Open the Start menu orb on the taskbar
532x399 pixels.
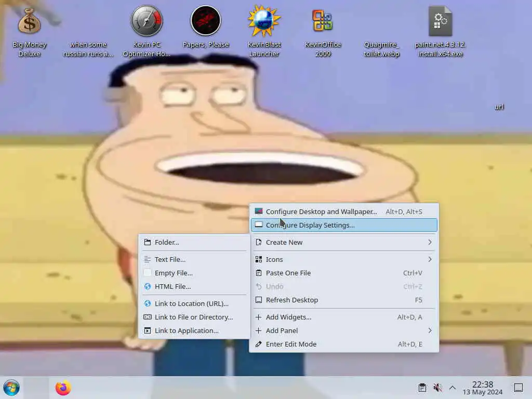pyautogui.click(x=11, y=388)
